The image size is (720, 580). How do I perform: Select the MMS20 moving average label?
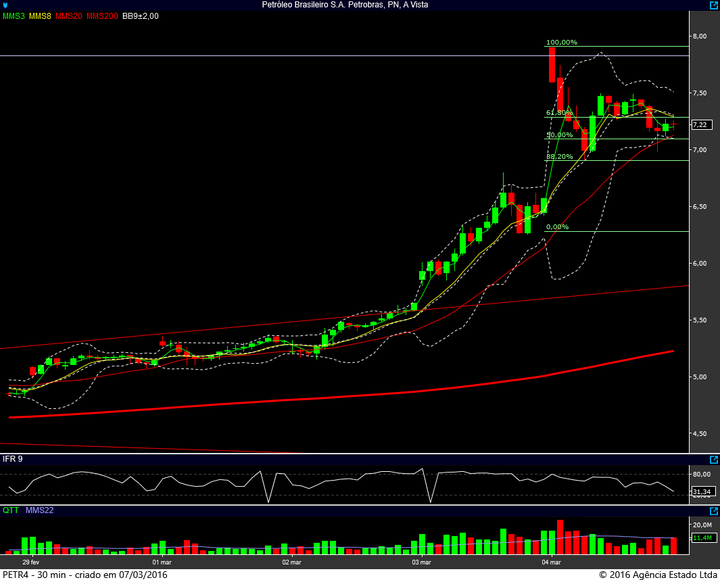[x=67, y=17]
